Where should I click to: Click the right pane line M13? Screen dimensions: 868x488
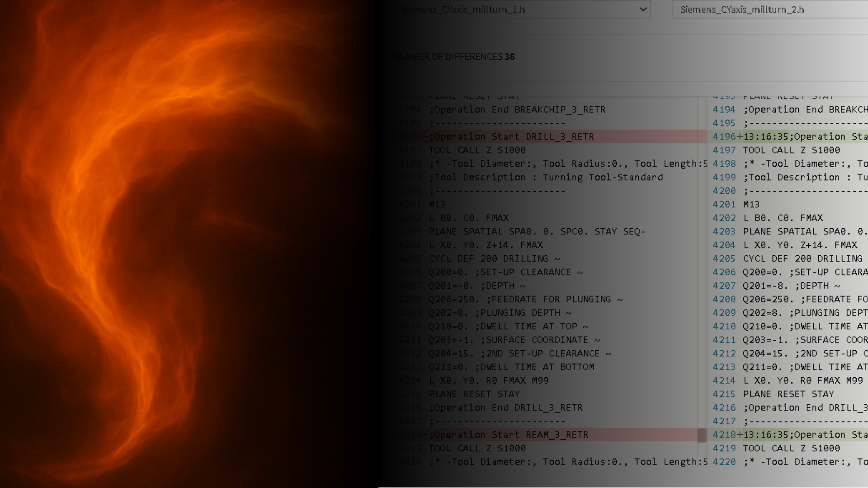click(x=751, y=204)
